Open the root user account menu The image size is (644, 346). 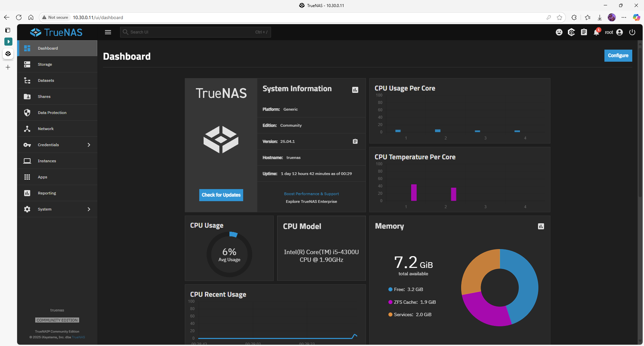(x=614, y=32)
